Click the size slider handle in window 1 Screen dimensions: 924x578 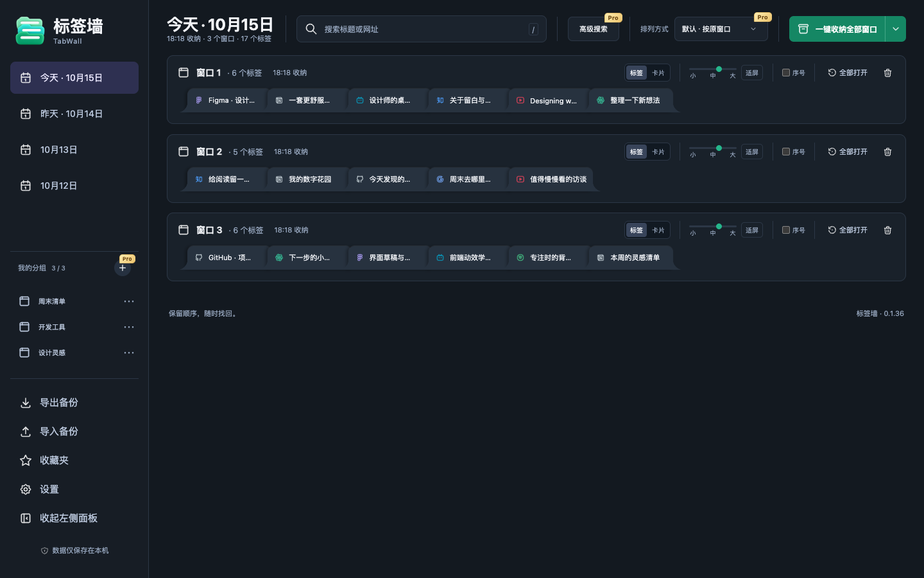click(719, 69)
